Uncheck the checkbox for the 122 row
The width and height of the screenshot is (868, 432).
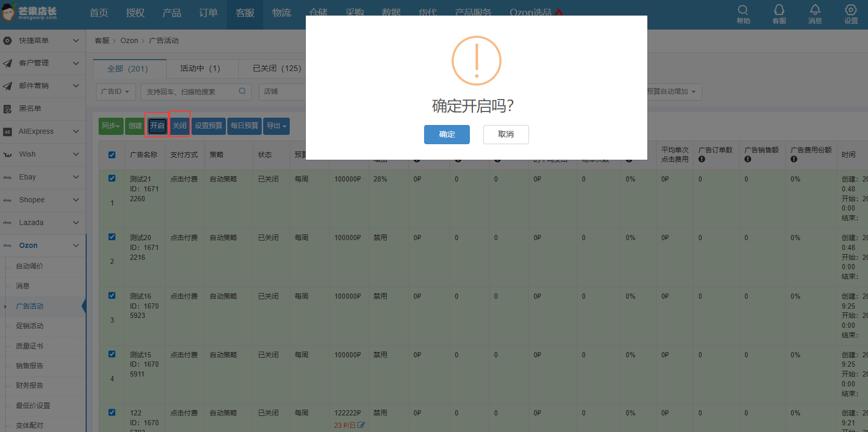click(x=112, y=412)
